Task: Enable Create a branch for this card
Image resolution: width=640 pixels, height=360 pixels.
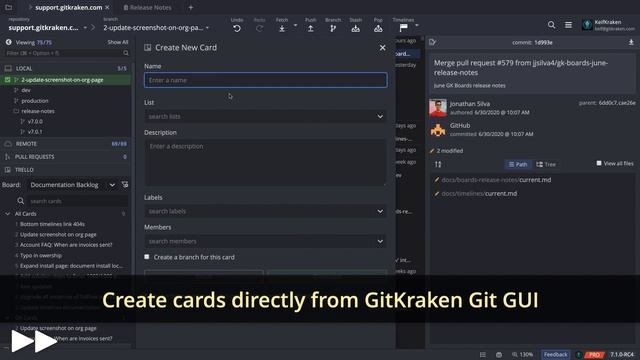Action: tap(147, 257)
